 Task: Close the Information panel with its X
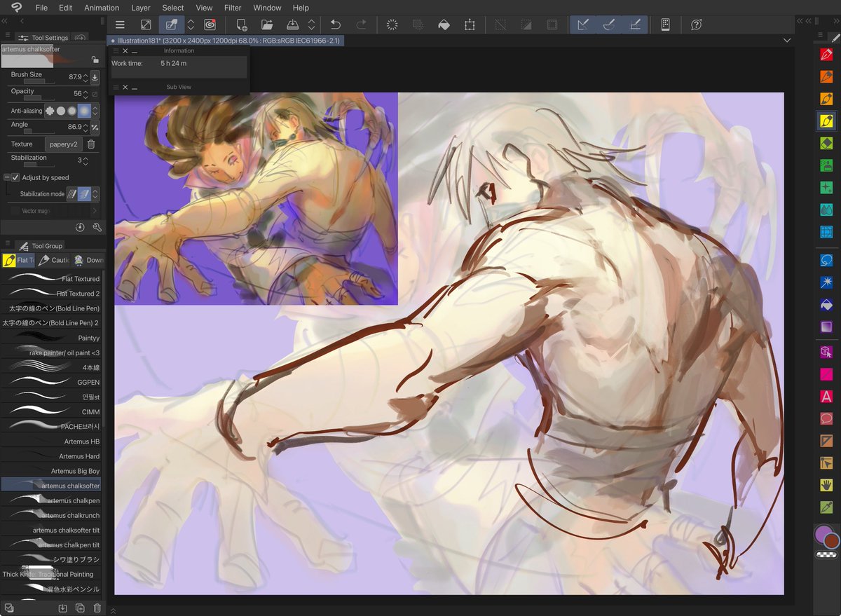pos(125,50)
